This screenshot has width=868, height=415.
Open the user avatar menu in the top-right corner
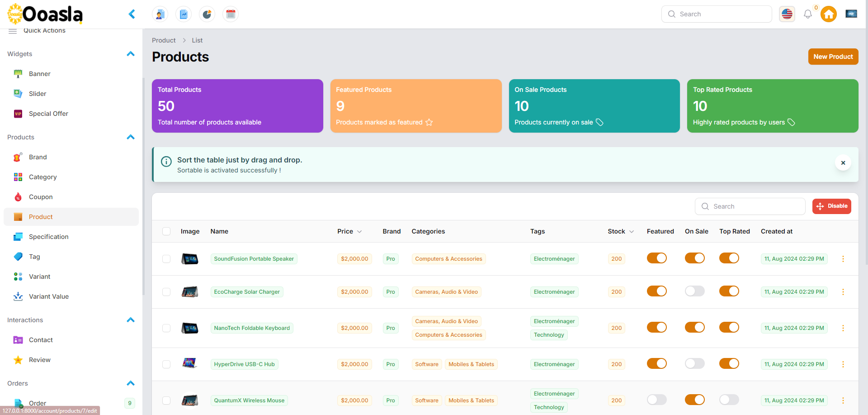coord(851,14)
